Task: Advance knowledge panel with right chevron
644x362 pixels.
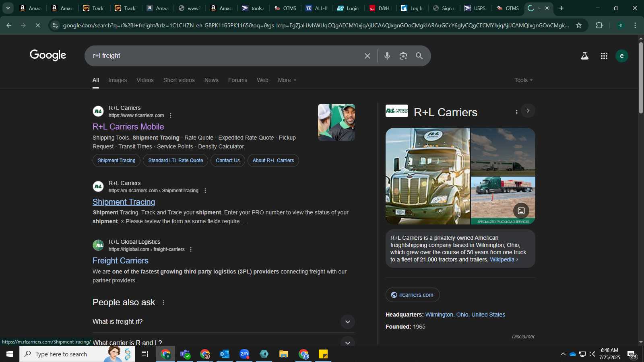Action: click(528, 111)
